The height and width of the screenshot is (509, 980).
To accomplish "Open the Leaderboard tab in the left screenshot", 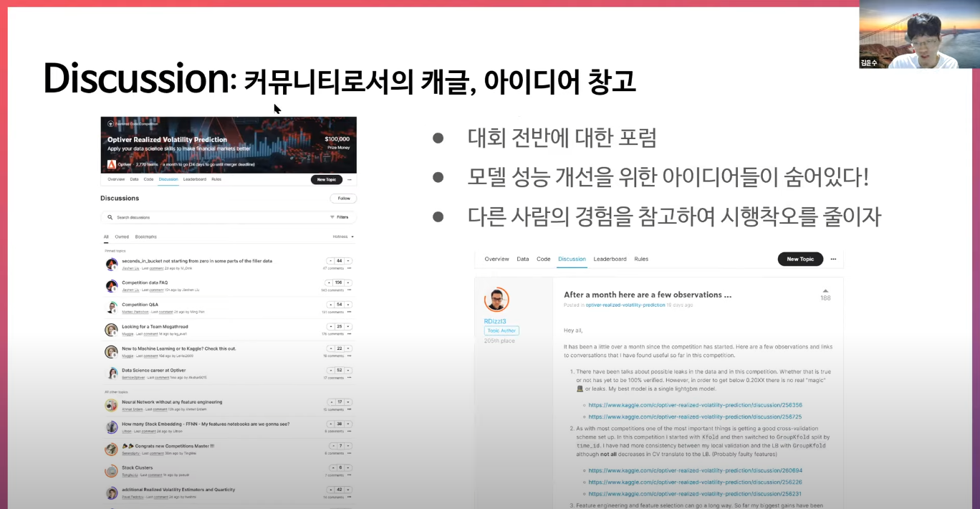I will click(x=195, y=179).
